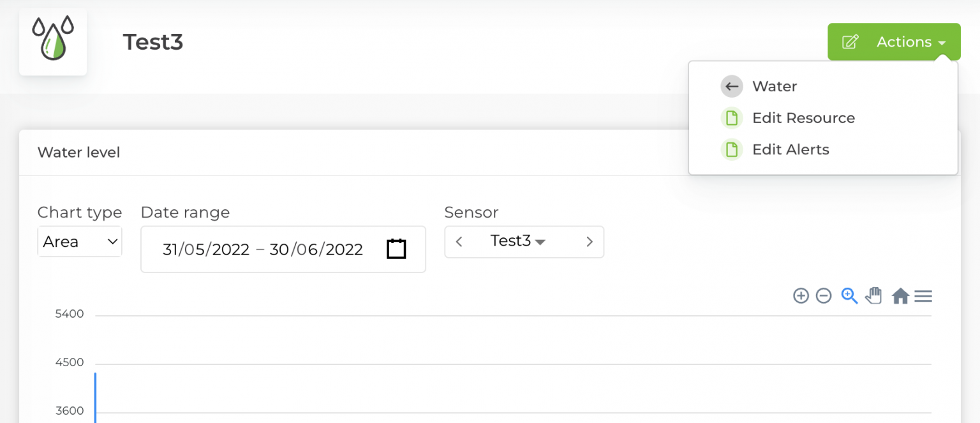Choose Edit Alerts from the Actions menu
This screenshot has width=980, height=423.
[791, 149]
